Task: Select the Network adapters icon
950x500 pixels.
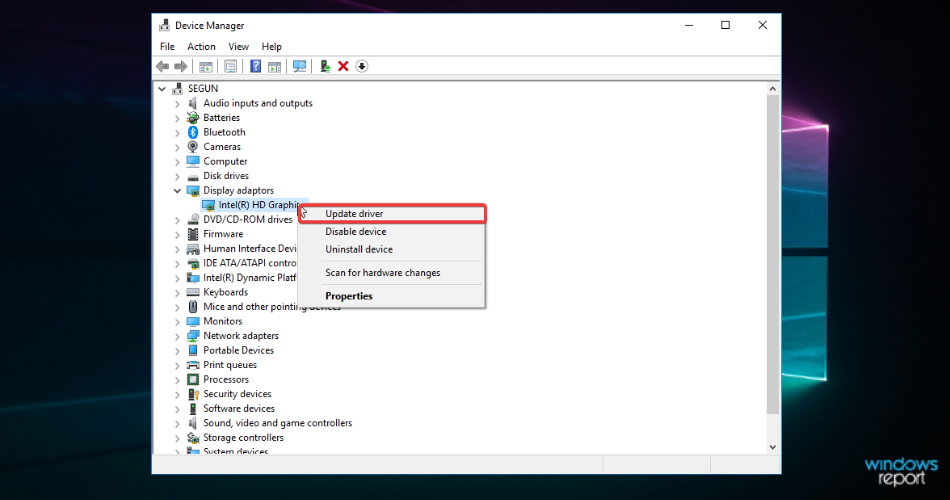Action: pyautogui.click(x=193, y=336)
